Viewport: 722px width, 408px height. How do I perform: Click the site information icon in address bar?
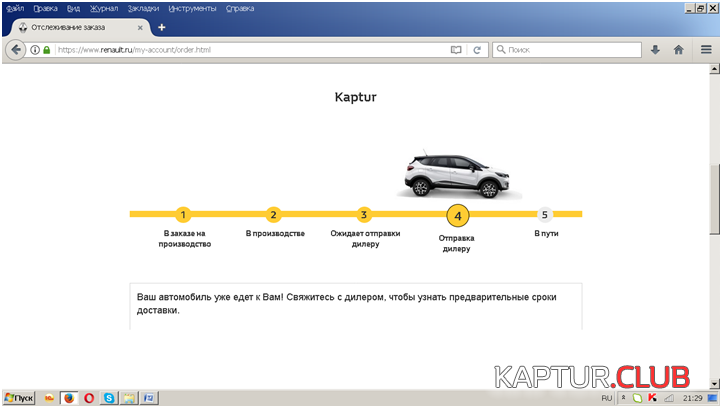(35, 49)
